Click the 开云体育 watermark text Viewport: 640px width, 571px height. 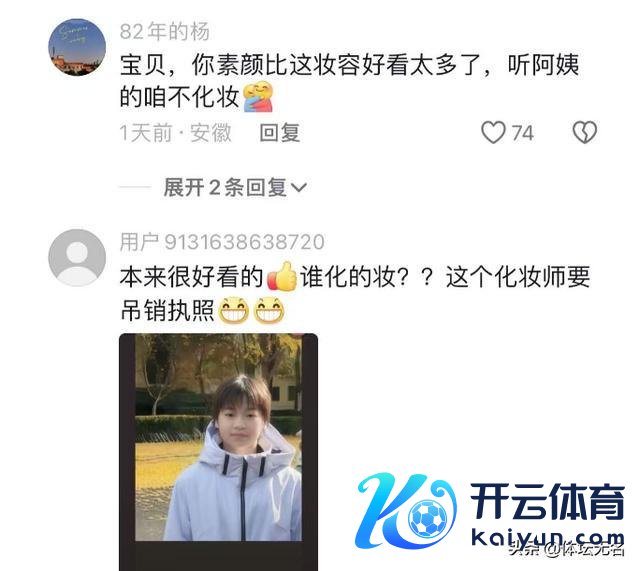click(547, 501)
